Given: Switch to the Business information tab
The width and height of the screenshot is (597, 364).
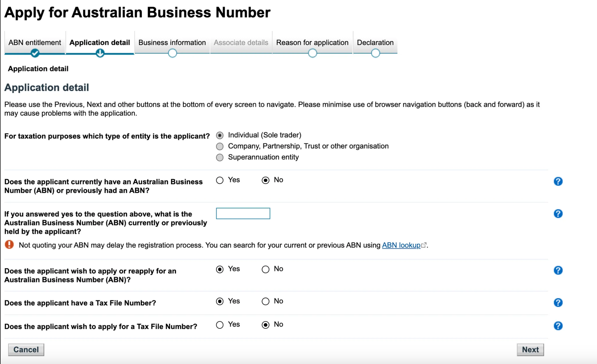Looking at the screenshot, I should 172,43.
